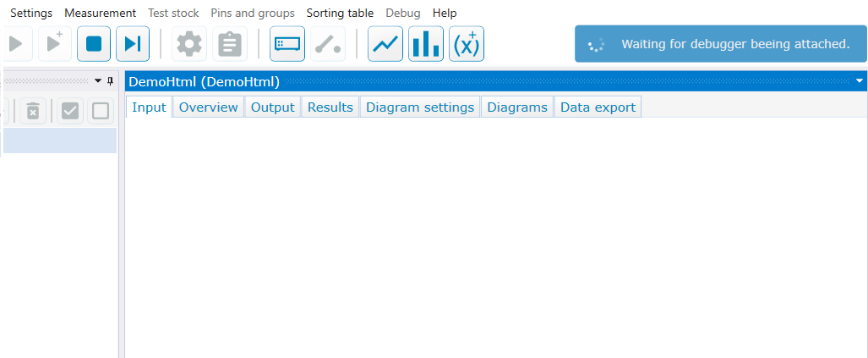The image size is (868, 358).
Task: Click the DemoHtml (DemoHtml) title bar
Action: pos(496,82)
